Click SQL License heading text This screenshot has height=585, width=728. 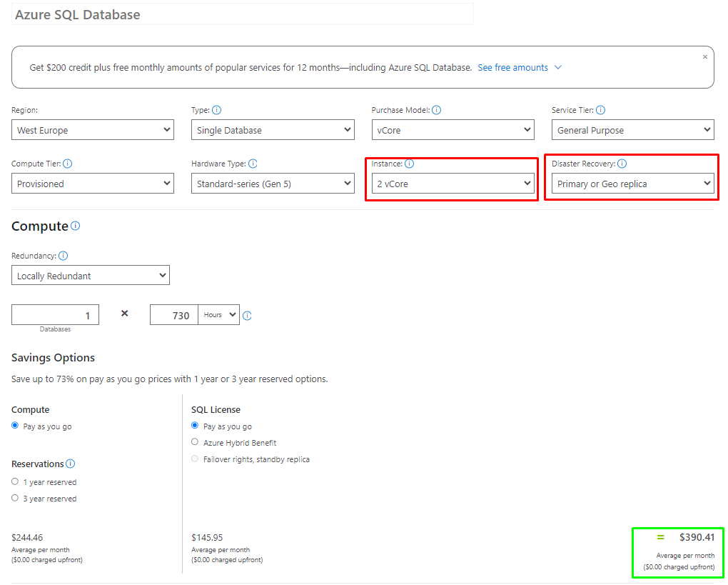click(216, 410)
